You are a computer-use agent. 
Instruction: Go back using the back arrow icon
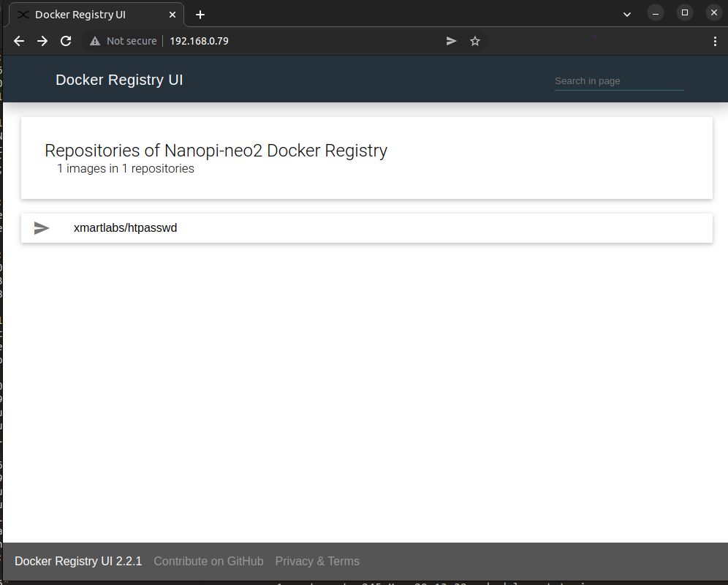pos(18,41)
